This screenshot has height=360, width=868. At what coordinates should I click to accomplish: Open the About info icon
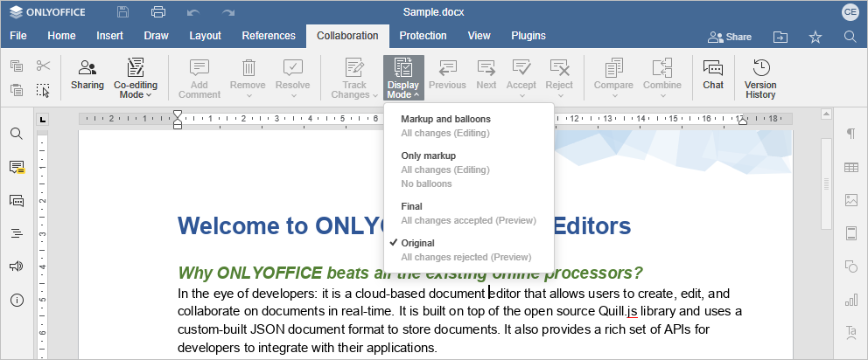17,301
